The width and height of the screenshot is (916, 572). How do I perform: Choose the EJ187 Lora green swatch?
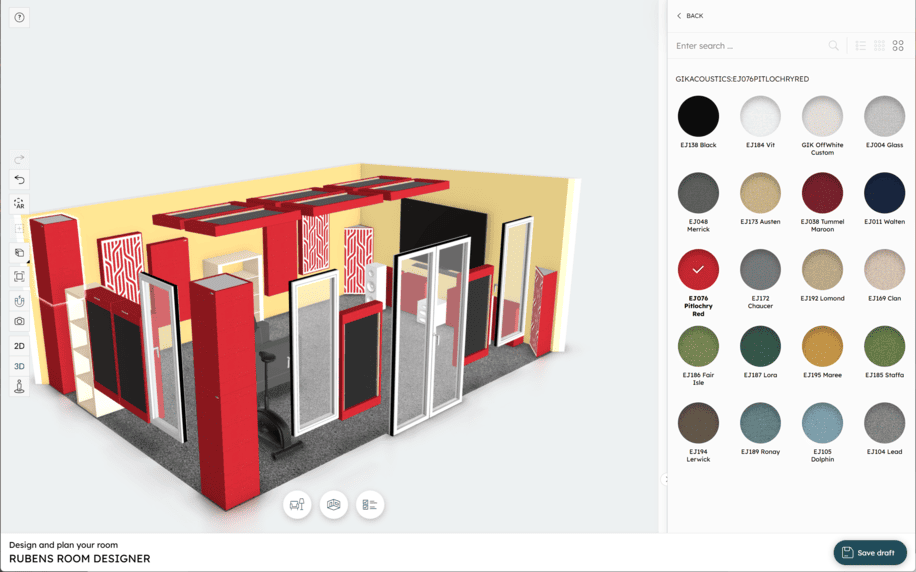pyautogui.click(x=760, y=347)
